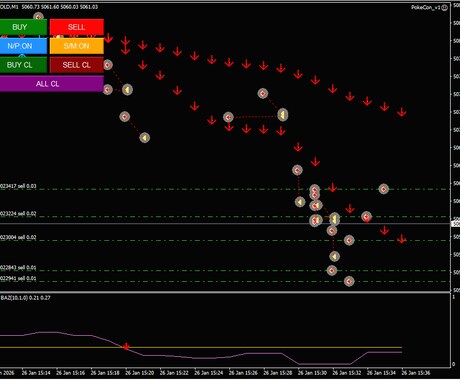Click the 26 Jan 15:14 time label
The width and height of the screenshot is (460, 380).
click(36, 373)
